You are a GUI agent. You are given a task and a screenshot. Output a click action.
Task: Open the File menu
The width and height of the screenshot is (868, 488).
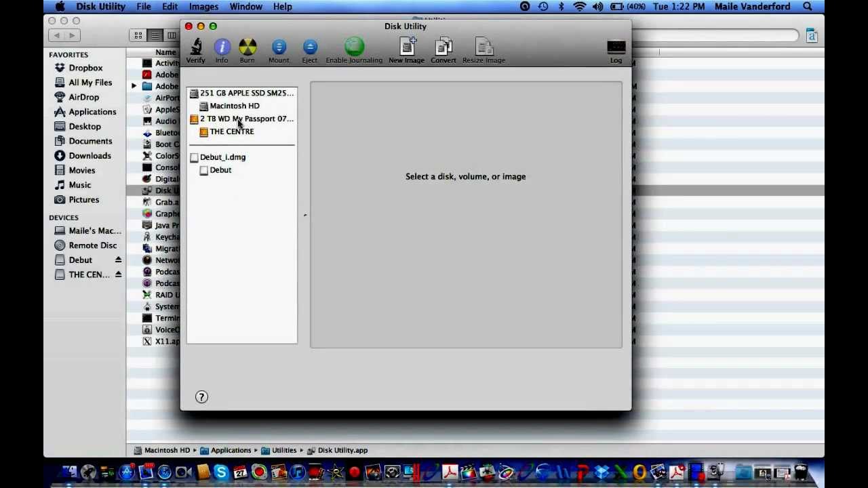point(144,7)
